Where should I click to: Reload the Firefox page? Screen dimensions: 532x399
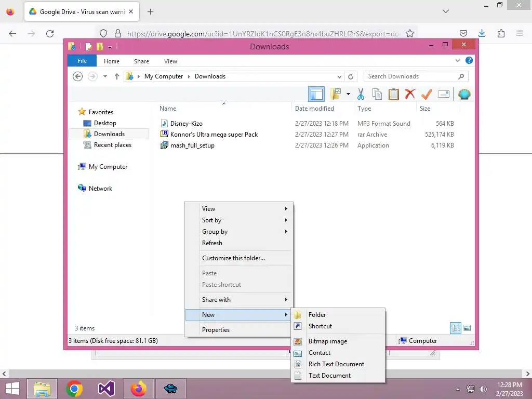click(x=50, y=34)
